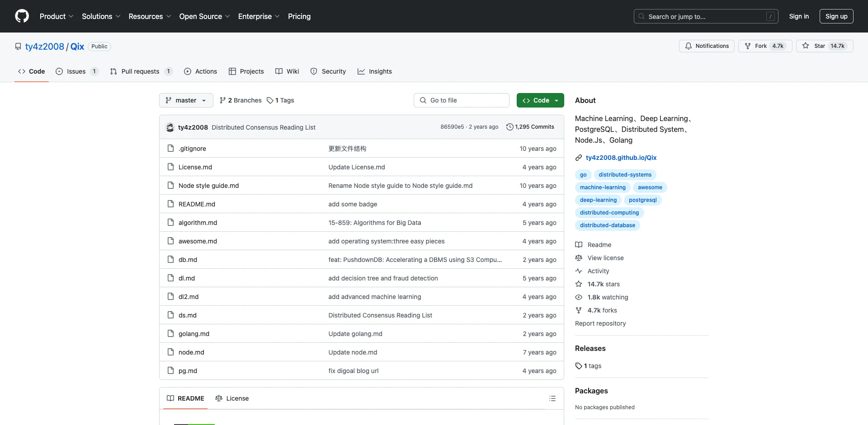Open the 86590e5 commit hash
The width and height of the screenshot is (868, 425).
(x=452, y=127)
